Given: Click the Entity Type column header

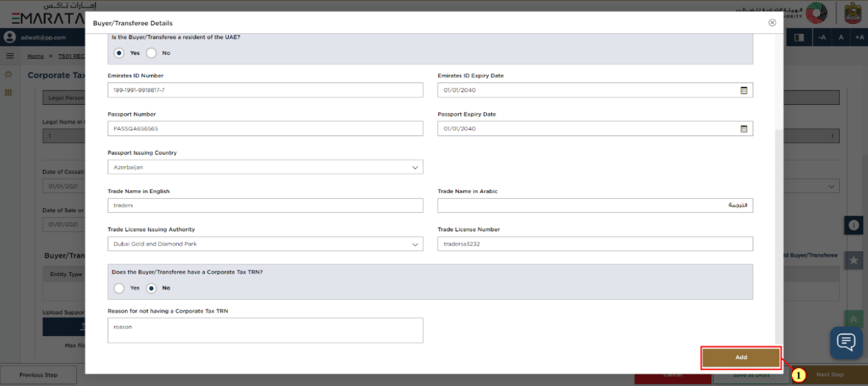Looking at the screenshot, I should tap(66, 274).
